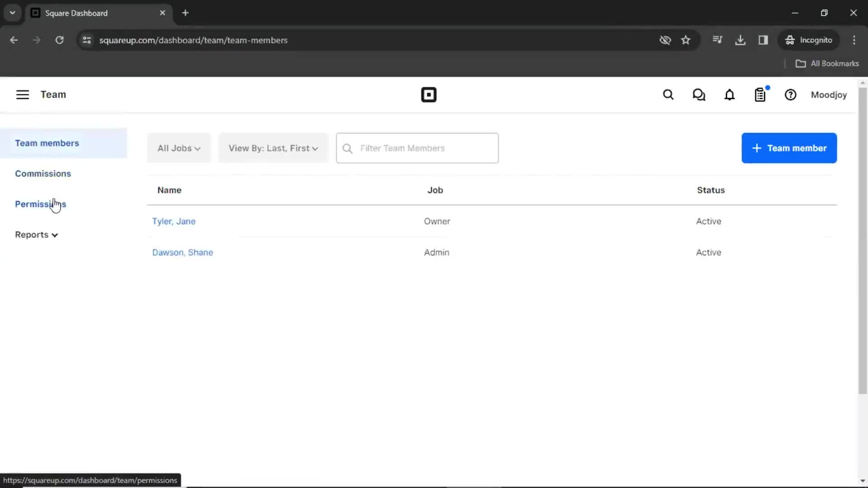Open Commissions in sidebar
This screenshot has width=868, height=488.
tap(43, 174)
